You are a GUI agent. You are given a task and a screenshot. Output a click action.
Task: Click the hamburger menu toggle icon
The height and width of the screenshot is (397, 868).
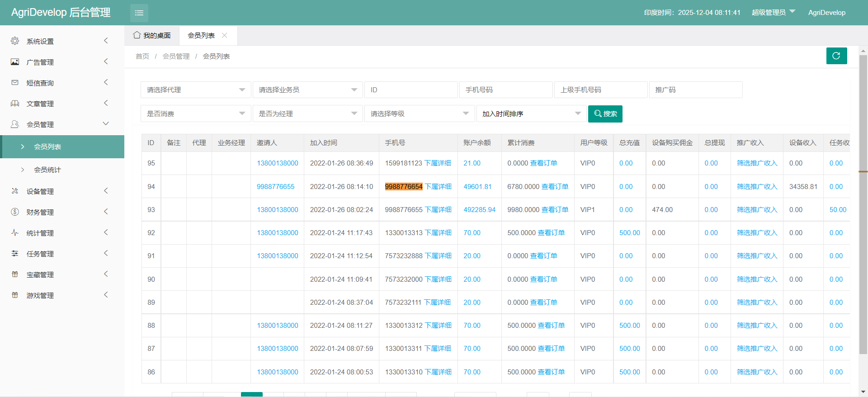(x=139, y=13)
